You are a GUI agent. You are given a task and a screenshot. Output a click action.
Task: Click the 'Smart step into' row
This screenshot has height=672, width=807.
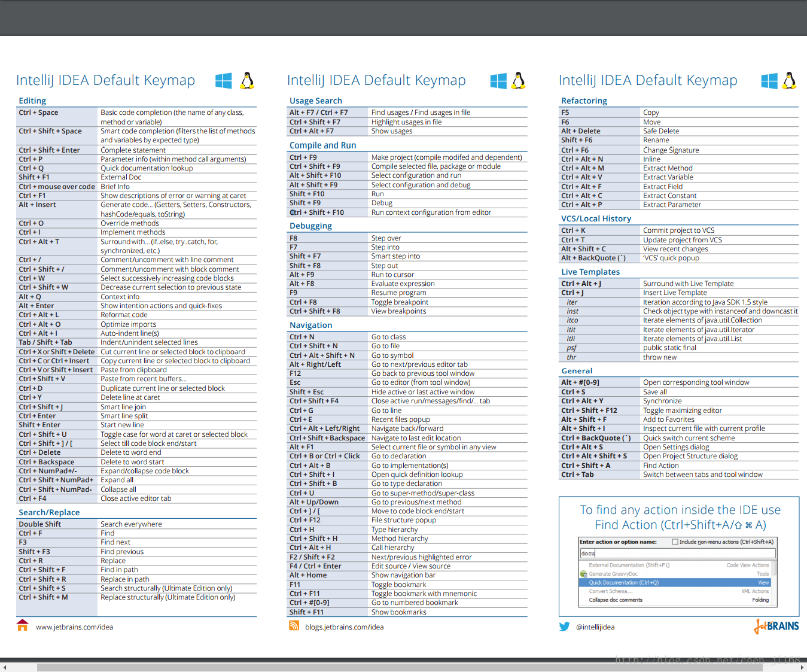click(408, 256)
